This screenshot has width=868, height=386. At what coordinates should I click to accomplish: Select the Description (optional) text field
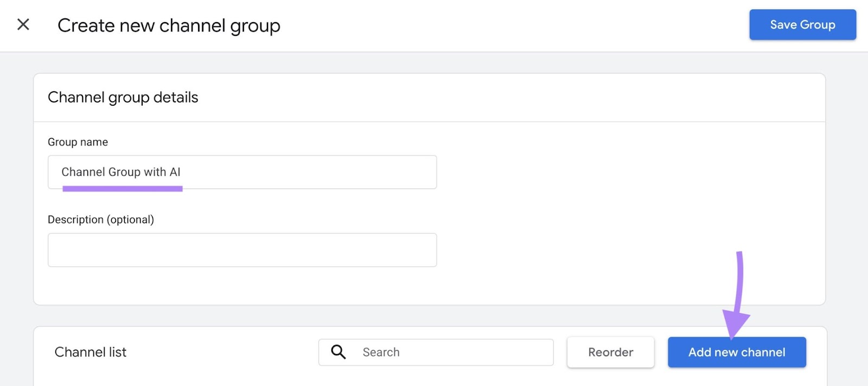tap(242, 249)
